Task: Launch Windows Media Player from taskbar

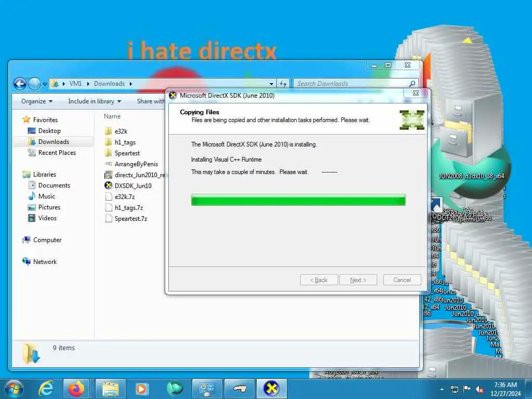Action: click(x=141, y=389)
